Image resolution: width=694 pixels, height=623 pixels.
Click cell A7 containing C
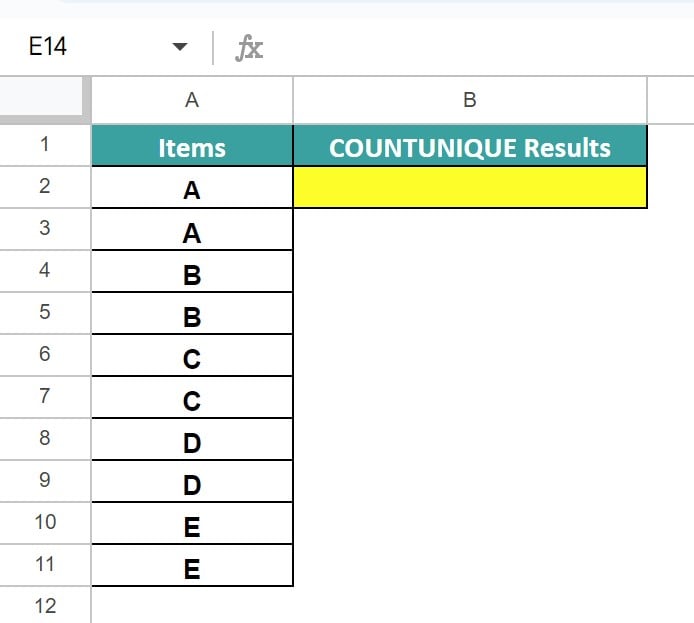tap(192, 397)
